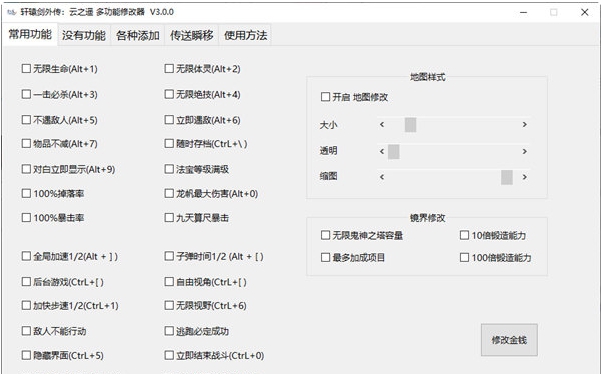Image resolution: width=602 pixels, height=374 pixels.
Task: Toggle 无限绝技(Alt+4) checkbox
Action: point(169,94)
